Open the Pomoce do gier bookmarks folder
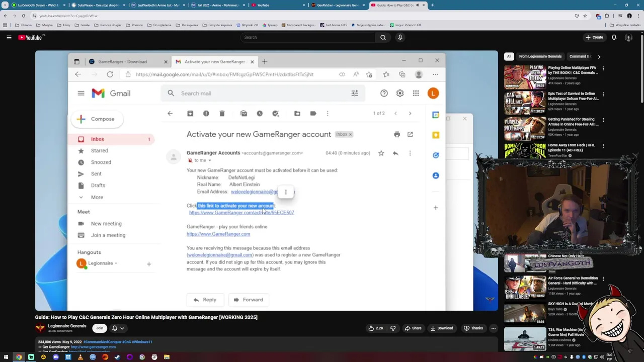 click(x=109, y=25)
